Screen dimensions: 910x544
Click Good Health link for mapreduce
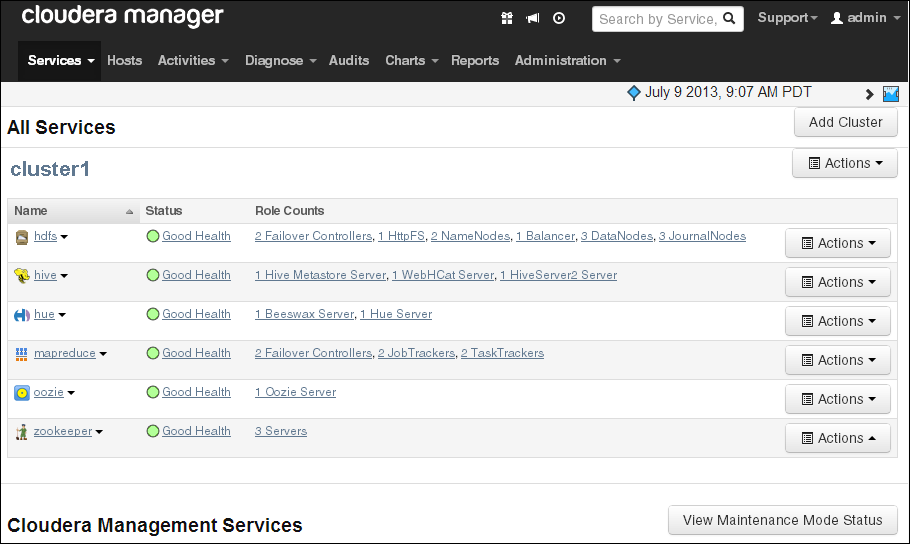click(196, 353)
